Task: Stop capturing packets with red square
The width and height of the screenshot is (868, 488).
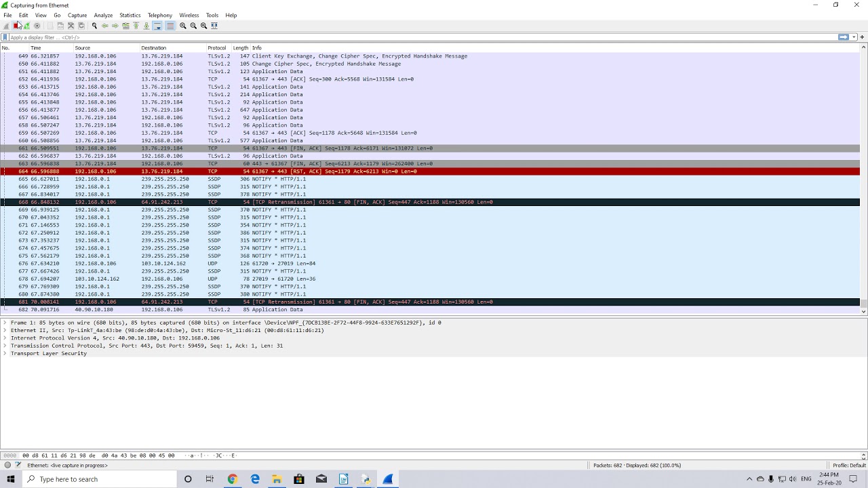Action: point(16,26)
